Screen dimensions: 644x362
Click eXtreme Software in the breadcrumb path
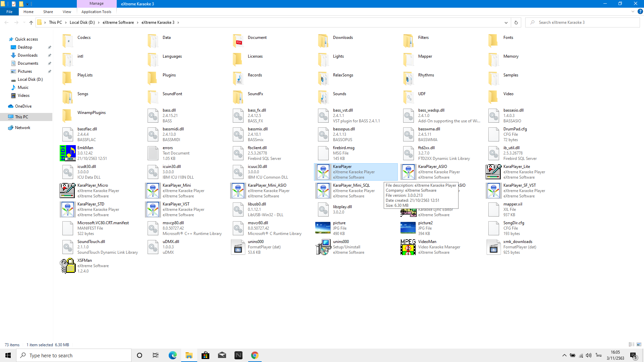[118, 22]
